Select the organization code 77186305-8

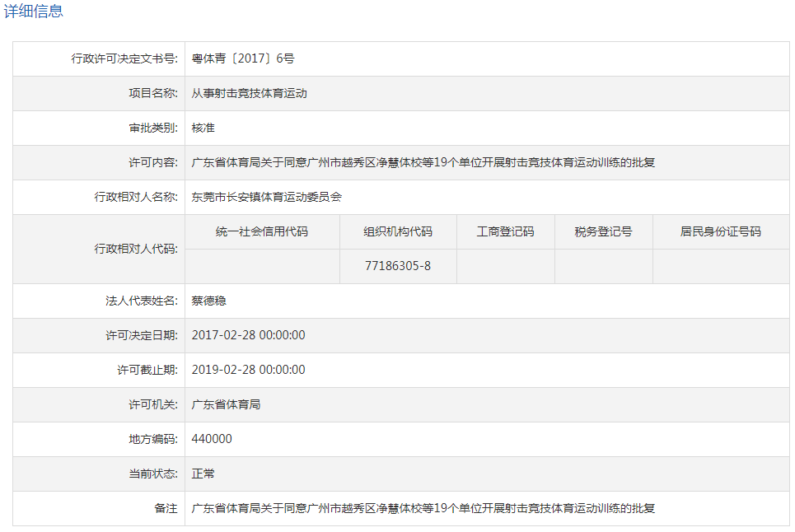click(398, 267)
